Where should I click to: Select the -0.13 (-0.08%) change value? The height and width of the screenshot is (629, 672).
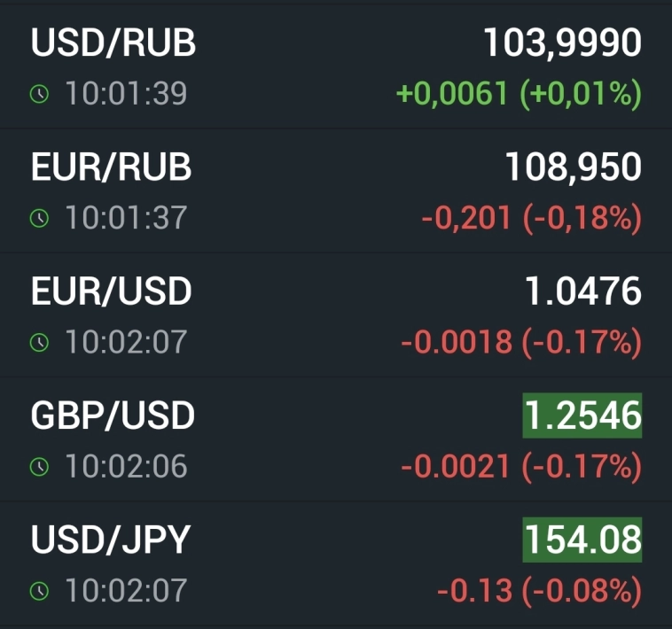(538, 590)
